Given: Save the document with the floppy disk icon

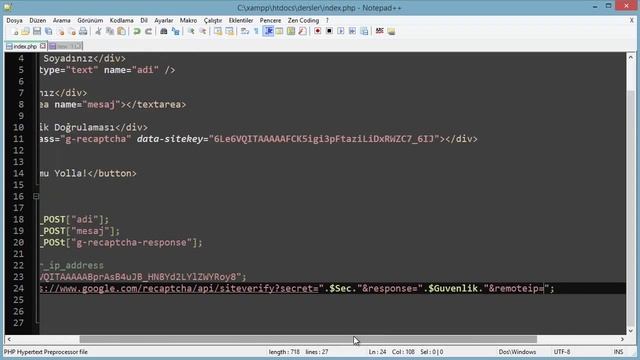Looking at the screenshot, I should 37,31.
